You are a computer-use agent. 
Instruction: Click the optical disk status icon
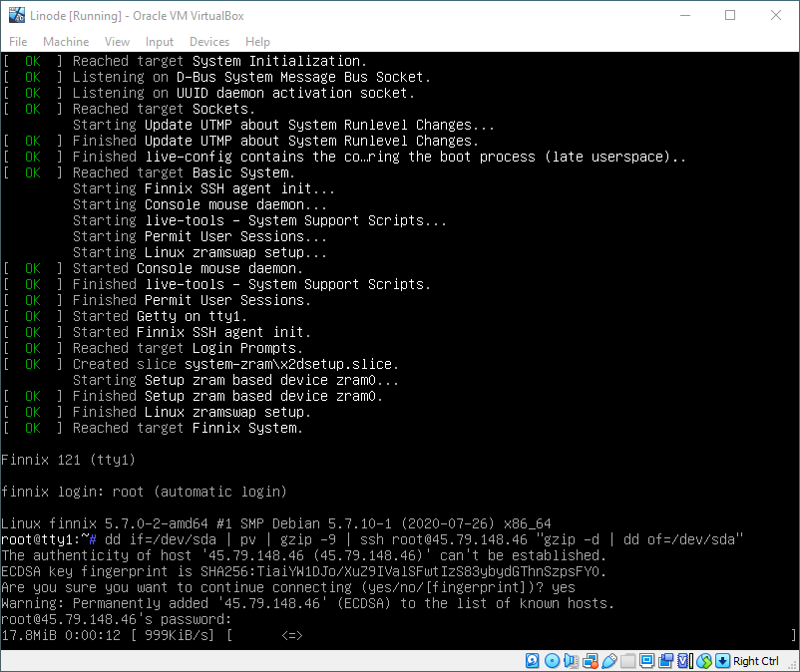click(x=552, y=661)
